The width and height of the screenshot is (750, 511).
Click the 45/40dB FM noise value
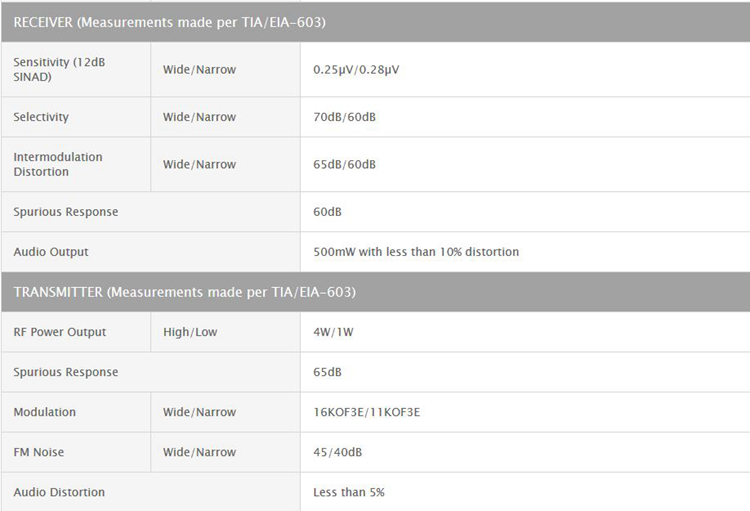[337, 452]
